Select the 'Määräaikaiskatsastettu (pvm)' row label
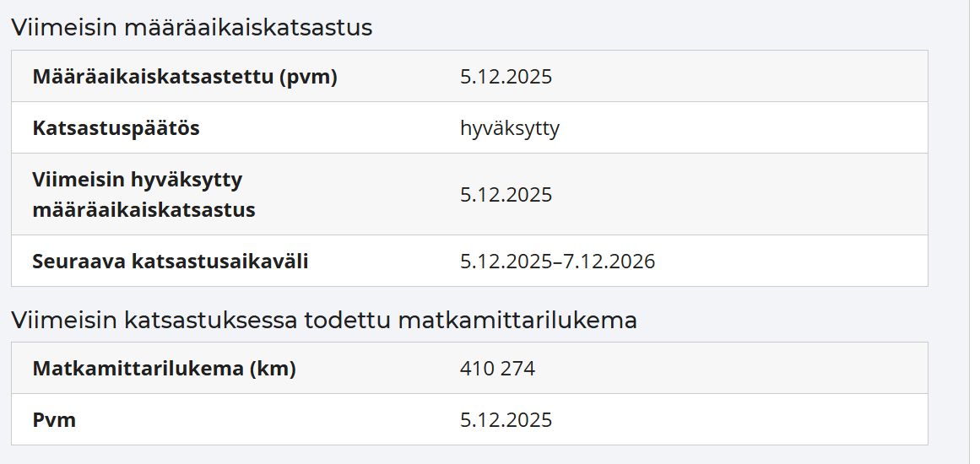Screen dimensions: 980x464 [185, 77]
